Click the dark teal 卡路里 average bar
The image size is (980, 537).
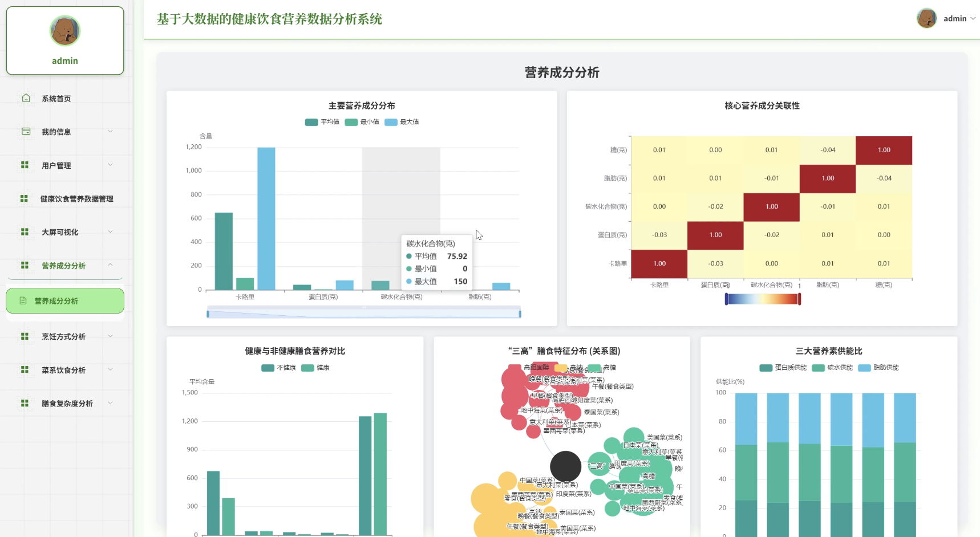click(x=224, y=251)
